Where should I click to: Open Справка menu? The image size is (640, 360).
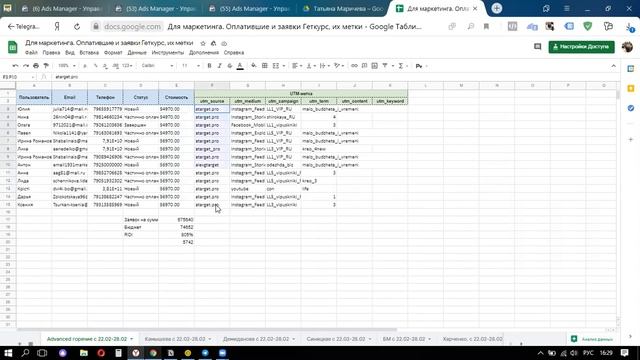click(x=234, y=53)
